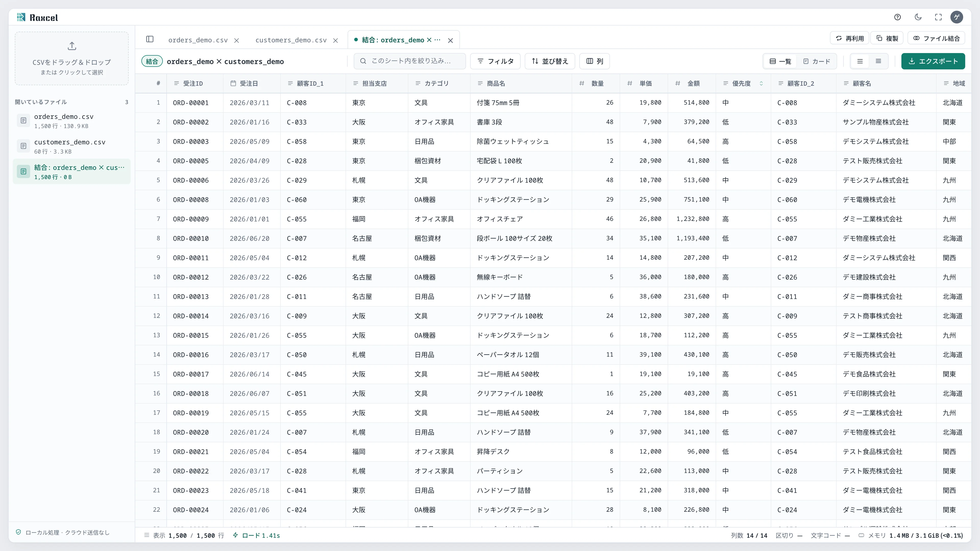Viewport: 980px width, 551px height.
Task: Click the calendar icon in 受注日 header
Action: [233, 83]
